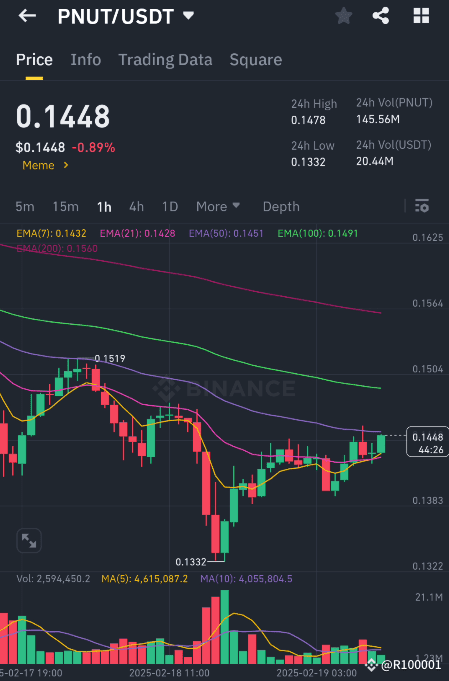Tap the 0.1519 high marker on chart
The width and height of the screenshot is (449, 681).
[110, 359]
